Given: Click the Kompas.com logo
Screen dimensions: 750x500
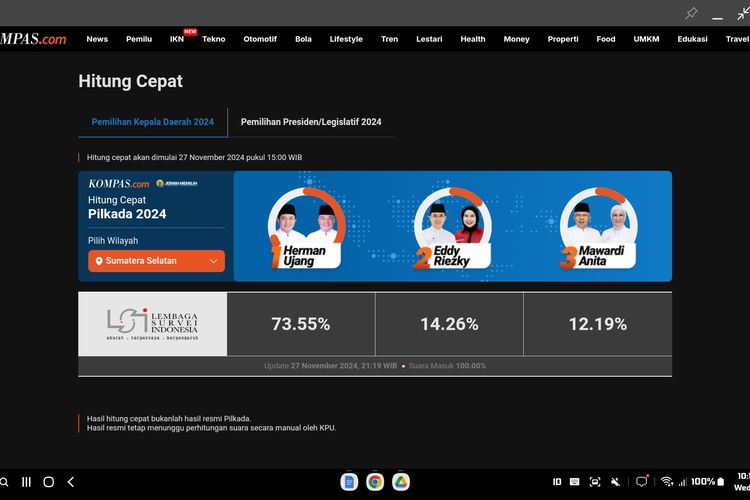Looking at the screenshot, I should click(33, 39).
